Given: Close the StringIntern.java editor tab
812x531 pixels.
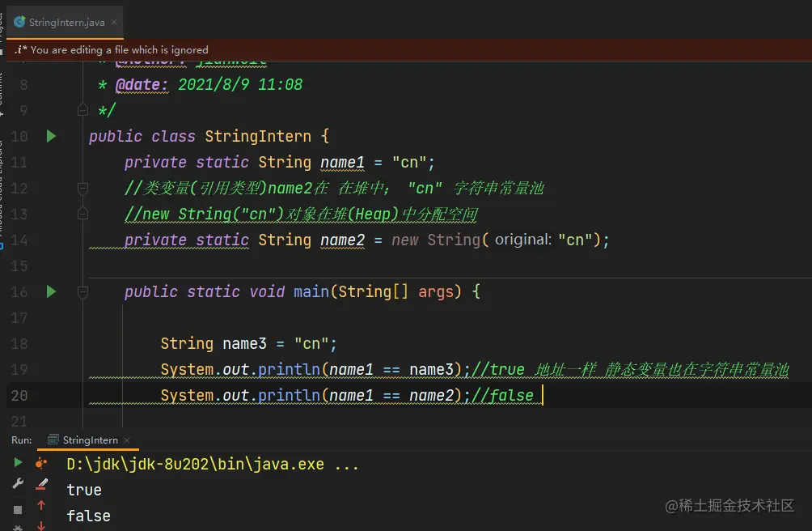Looking at the screenshot, I should (x=114, y=23).
